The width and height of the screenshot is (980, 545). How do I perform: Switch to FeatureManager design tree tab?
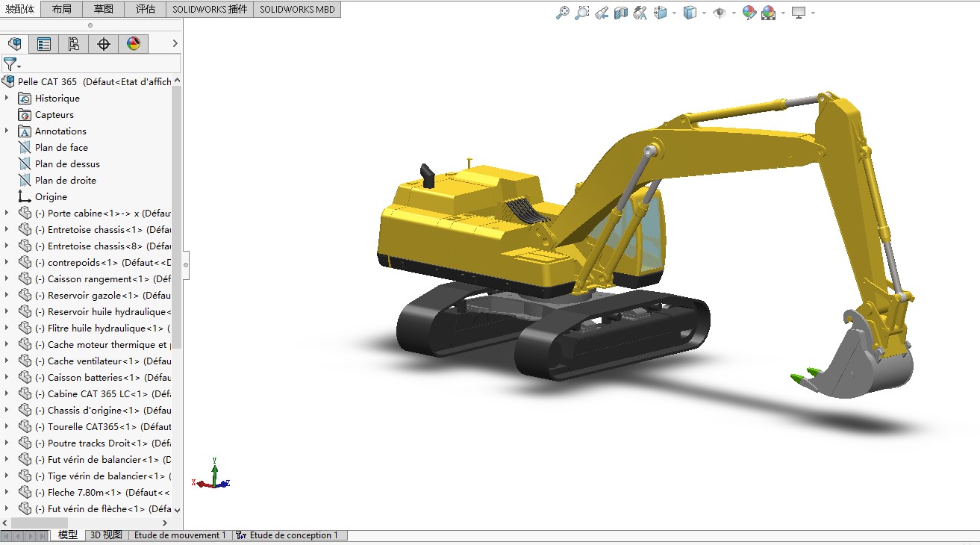point(15,44)
